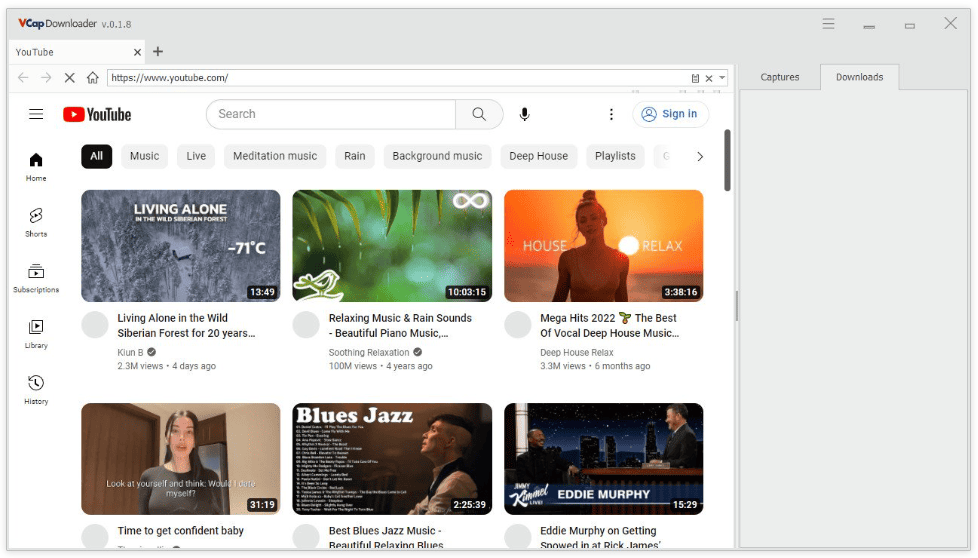Open Subscriptions in YouTube sidebar

[36, 278]
